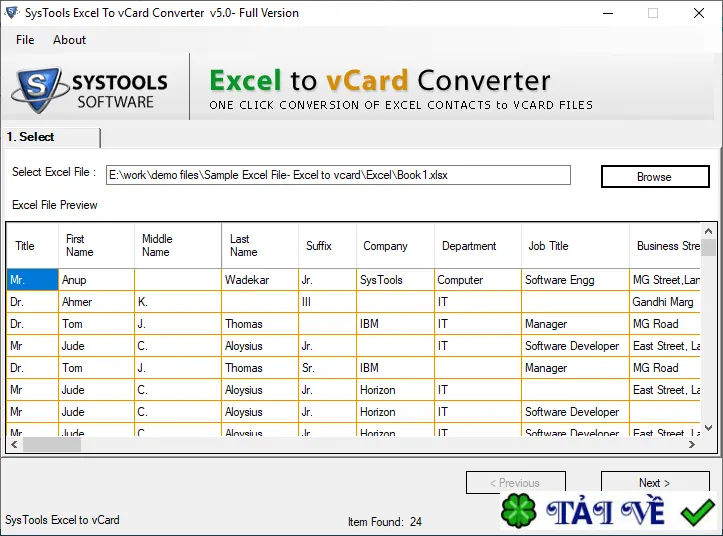This screenshot has width=723, height=536.
Task: Click the Job Title column header
Action: point(575,245)
